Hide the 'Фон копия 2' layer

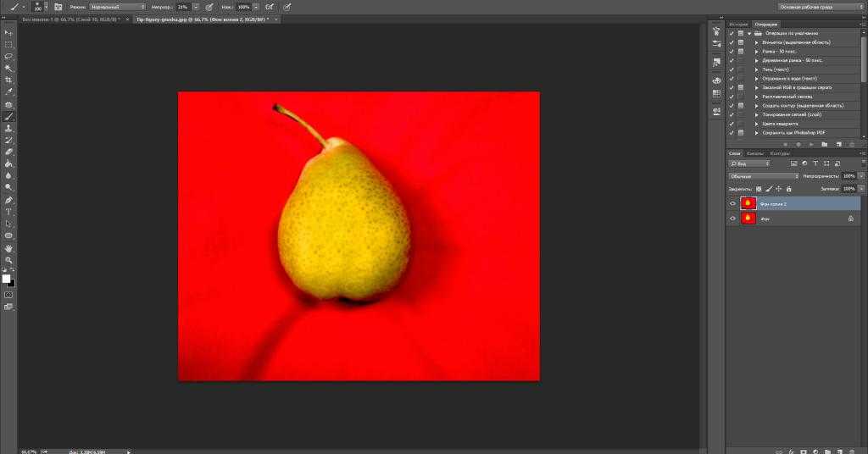point(733,203)
